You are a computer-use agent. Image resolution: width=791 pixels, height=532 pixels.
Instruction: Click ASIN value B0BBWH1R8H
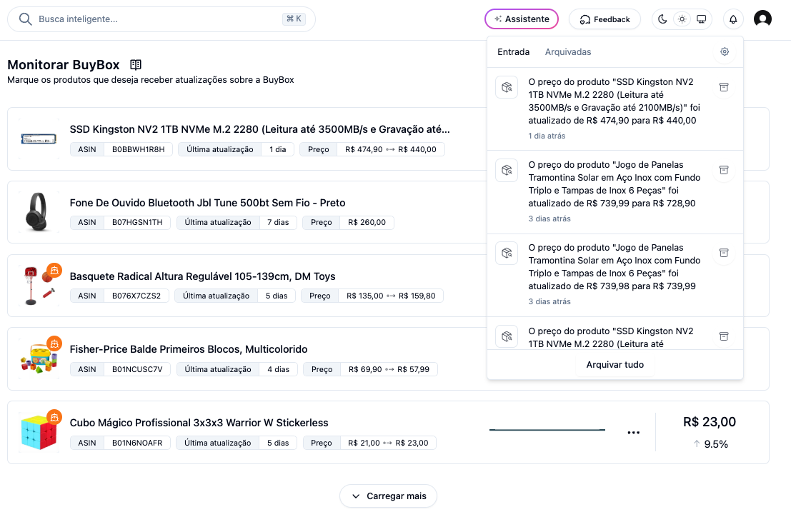[x=138, y=149]
